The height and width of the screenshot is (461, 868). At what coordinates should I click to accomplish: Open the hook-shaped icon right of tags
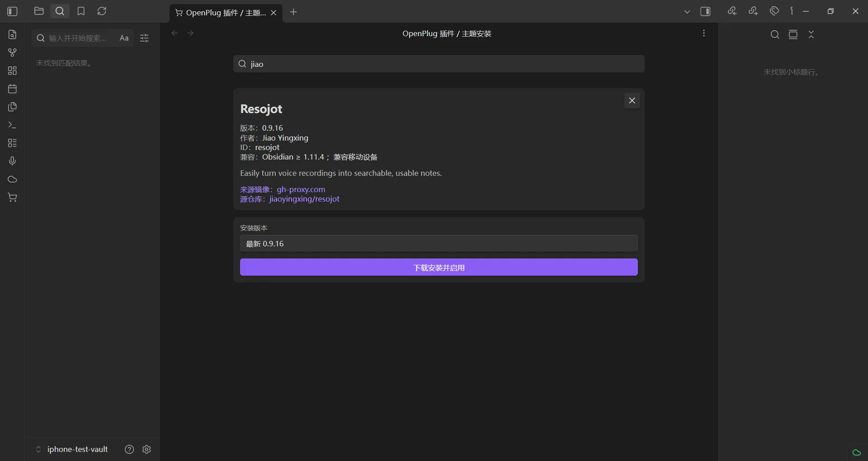792,11
